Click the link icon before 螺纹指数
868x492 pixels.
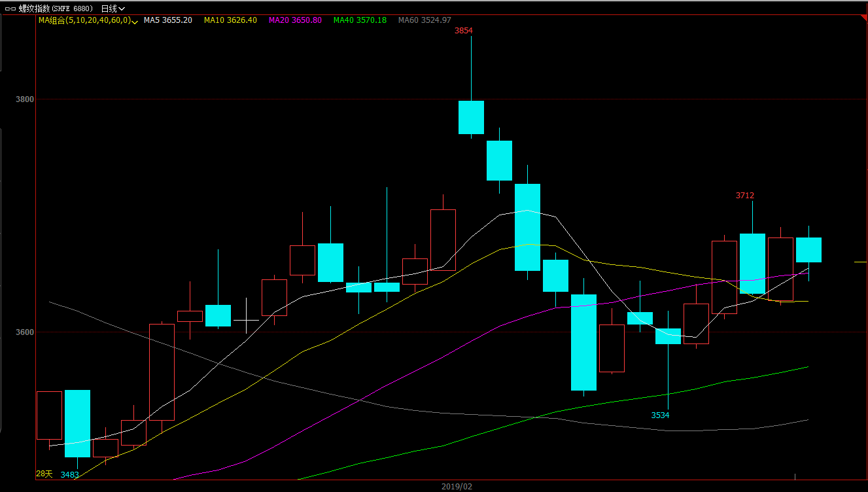pos(10,9)
